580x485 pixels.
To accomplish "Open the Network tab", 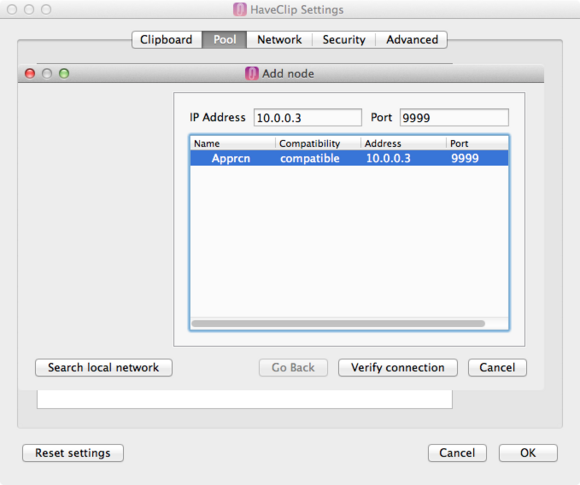I will (279, 40).
